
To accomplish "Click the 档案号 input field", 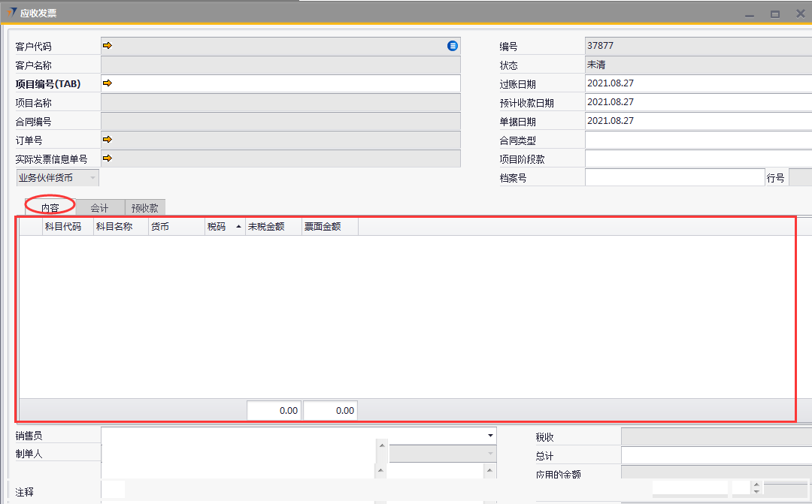I will click(x=674, y=177).
